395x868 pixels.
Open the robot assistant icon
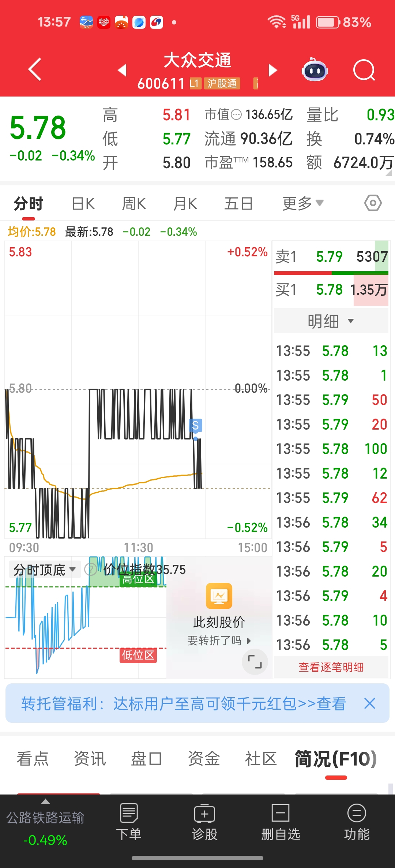[315, 69]
